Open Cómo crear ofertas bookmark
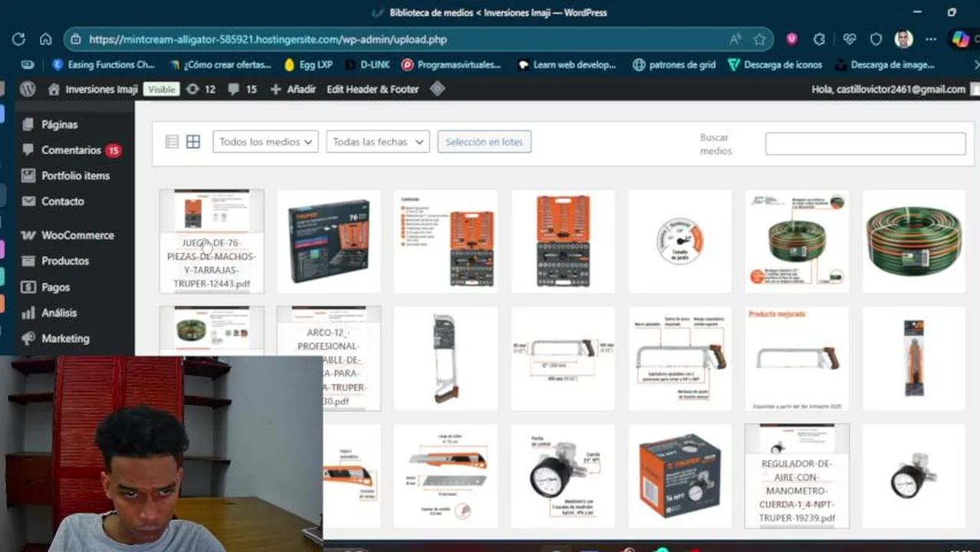Viewport: 980px width, 552px height. [221, 64]
